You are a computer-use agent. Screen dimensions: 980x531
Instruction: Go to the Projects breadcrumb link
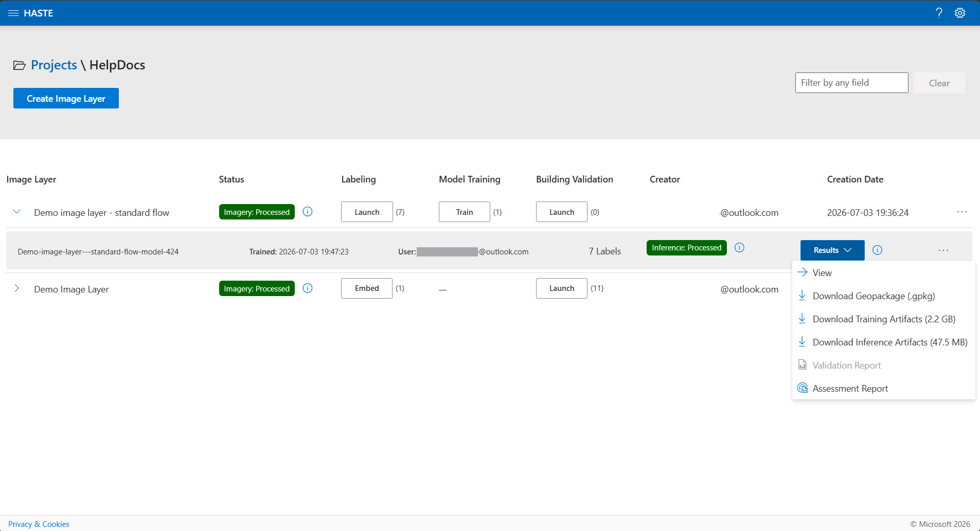[x=54, y=65]
